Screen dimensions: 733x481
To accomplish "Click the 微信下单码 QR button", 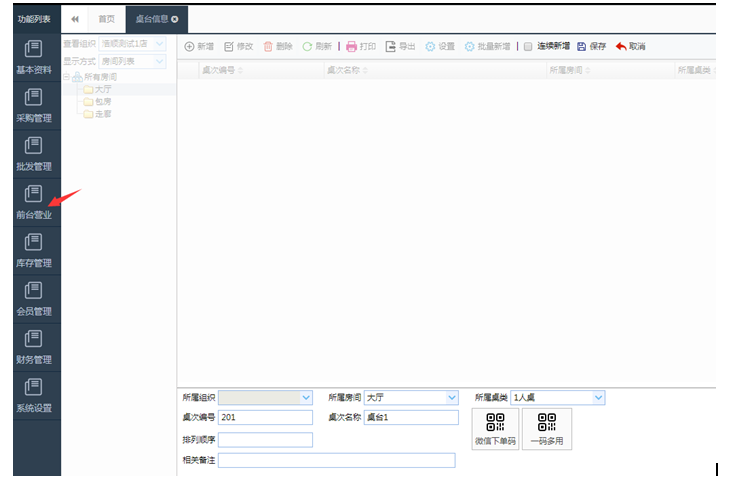I will pos(495,429).
